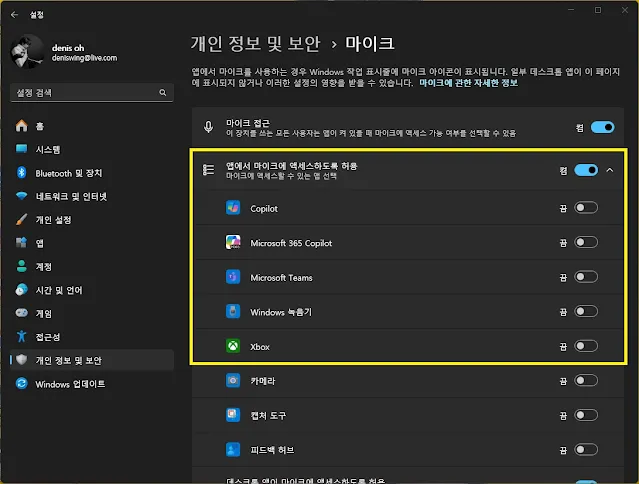Click the 앱 icon in sidebar
The image size is (639, 484).
22,243
